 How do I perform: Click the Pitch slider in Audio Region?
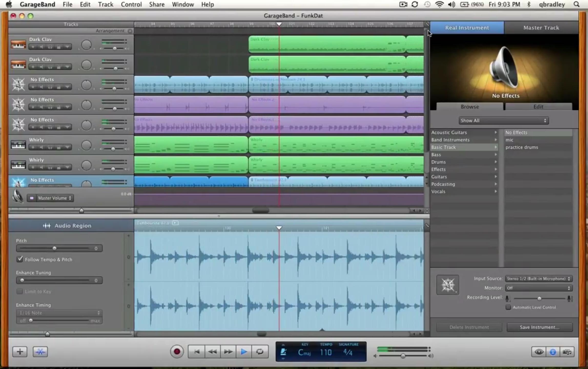point(55,248)
